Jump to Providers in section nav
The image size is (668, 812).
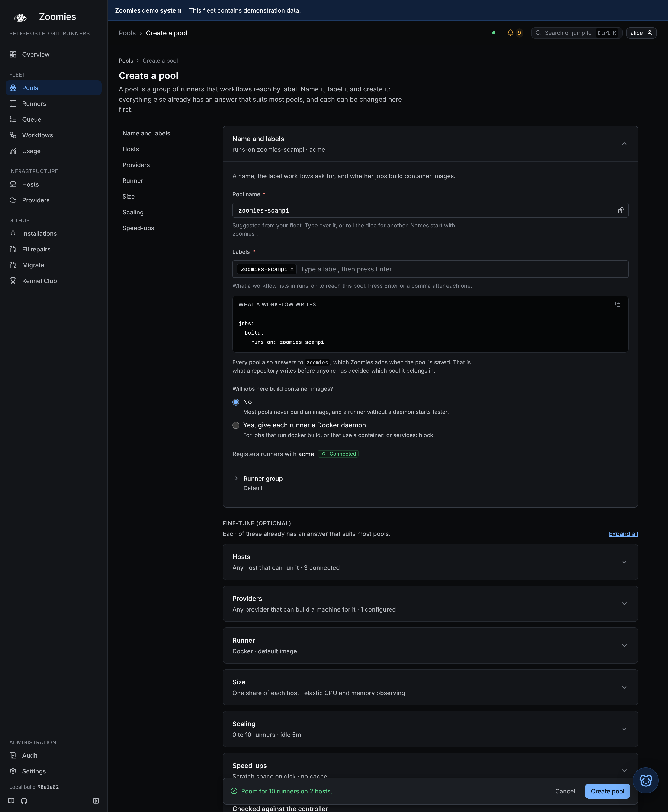coord(136,165)
